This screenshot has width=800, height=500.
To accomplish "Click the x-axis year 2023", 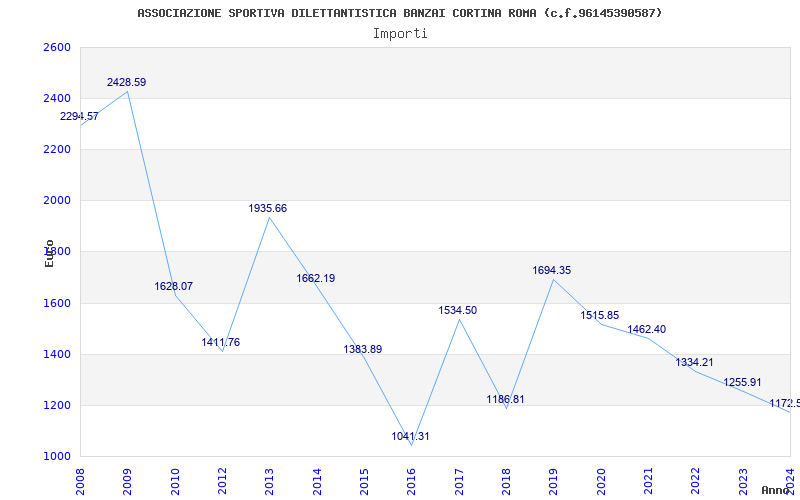I will point(743,482).
